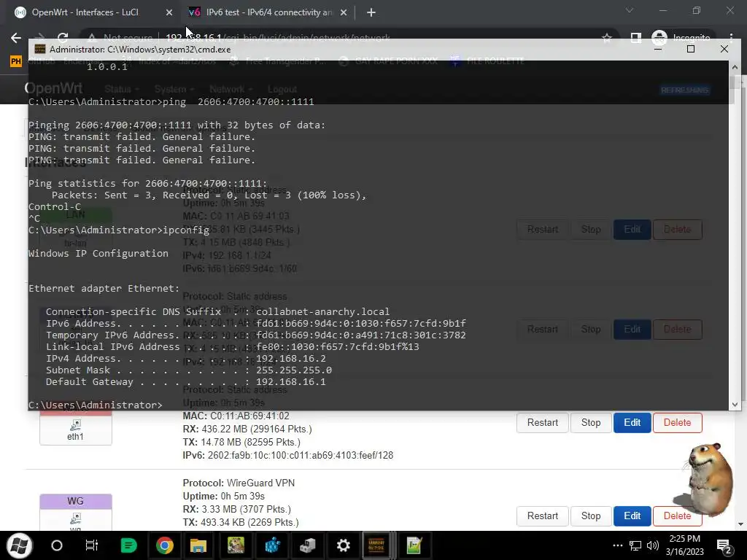Open Settings gear on the taskbar
This screenshot has height=560, width=747.
(343, 545)
